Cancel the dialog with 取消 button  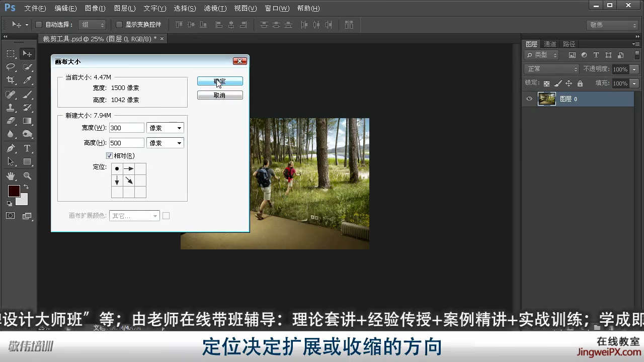point(220,95)
